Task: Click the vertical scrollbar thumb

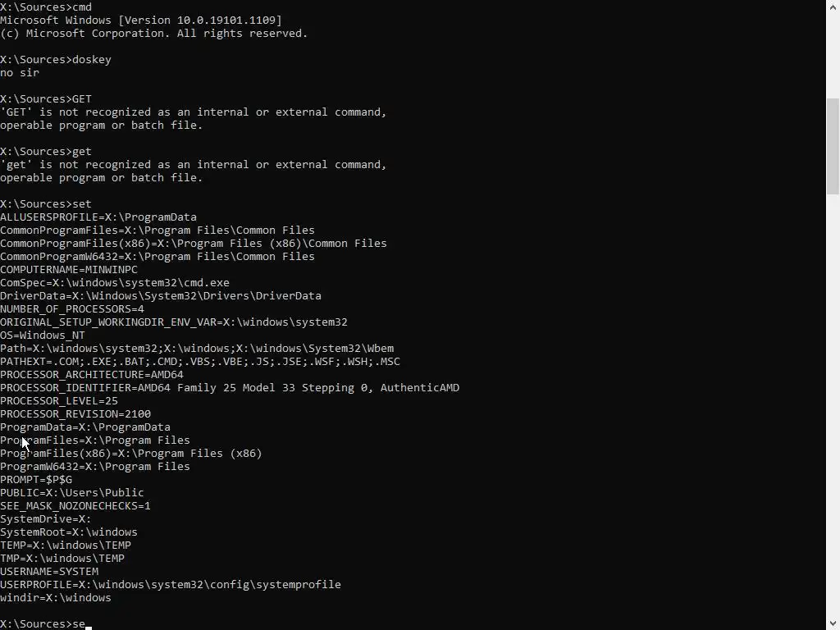Action: click(x=833, y=148)
